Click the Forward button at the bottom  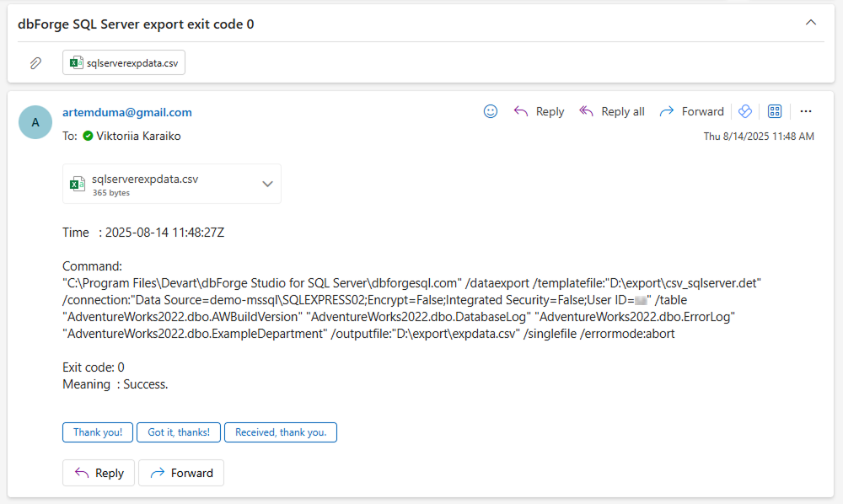click(180, 473)
